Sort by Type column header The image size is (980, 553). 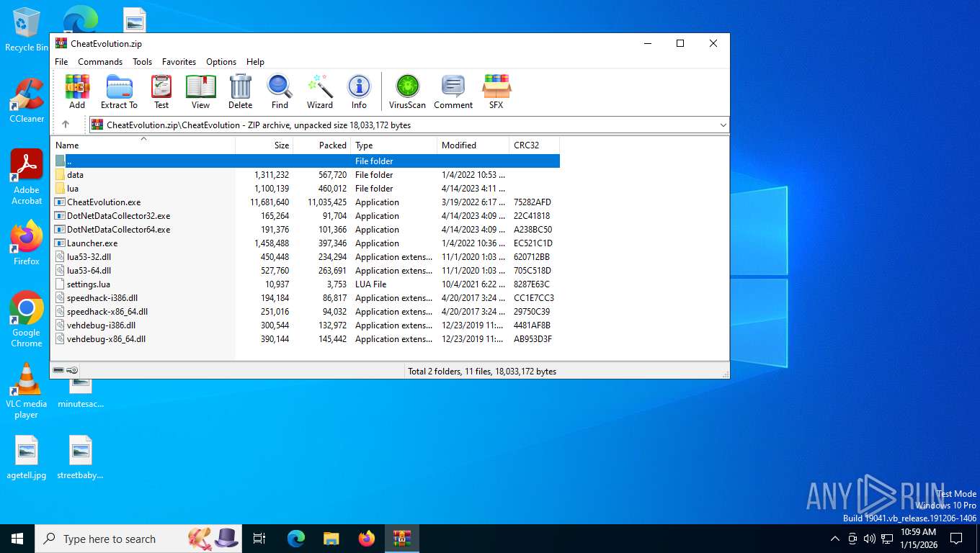pos(393,145)
